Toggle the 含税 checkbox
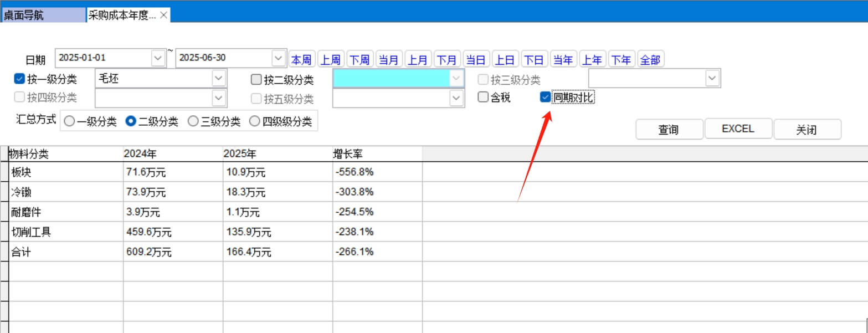The width and height of the screenshot is (868, 333). coord(484,98)
